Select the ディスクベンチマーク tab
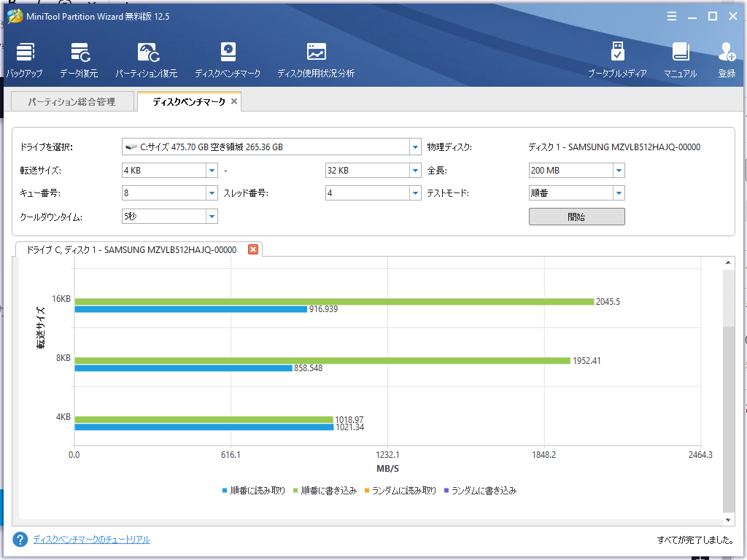The height and width of the screenshot is (560, 747). click(x=189, y=102)
